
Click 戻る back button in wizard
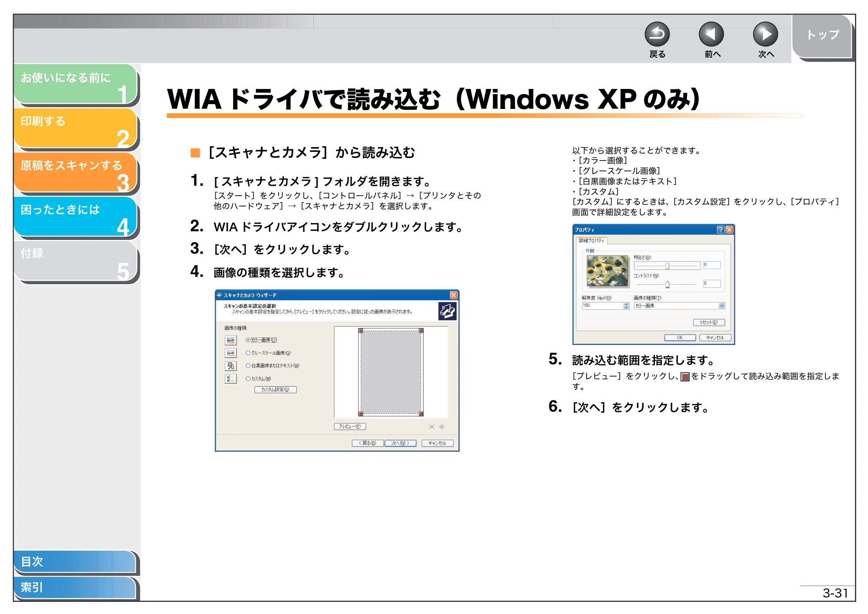(x=368, y=443)
